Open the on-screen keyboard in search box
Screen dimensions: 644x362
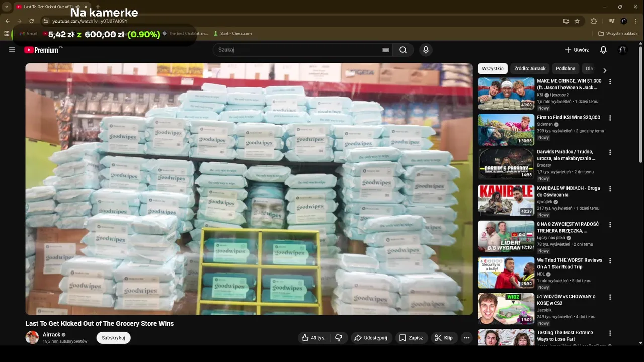tap(386, 50)
